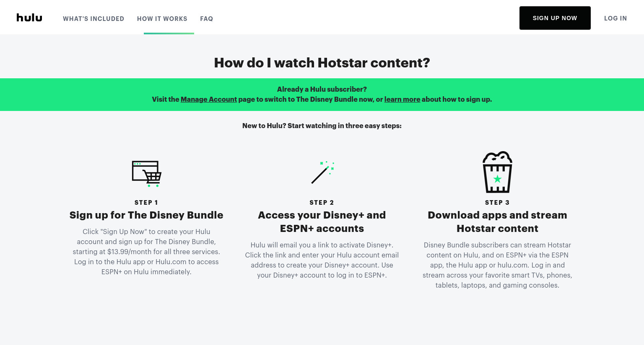Click the Already a Hulu subscriber banner text
644x345 pixels.
(x=322, y=89)
